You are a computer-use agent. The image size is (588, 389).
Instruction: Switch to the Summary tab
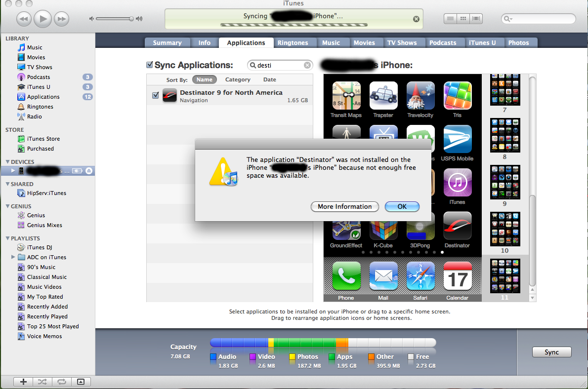tap(167, 43)
